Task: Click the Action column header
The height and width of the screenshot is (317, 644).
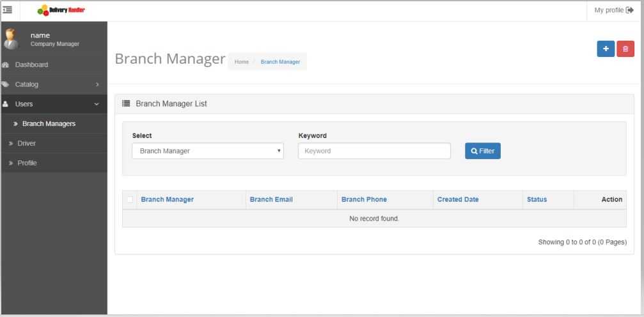Action: click(611, 199)
